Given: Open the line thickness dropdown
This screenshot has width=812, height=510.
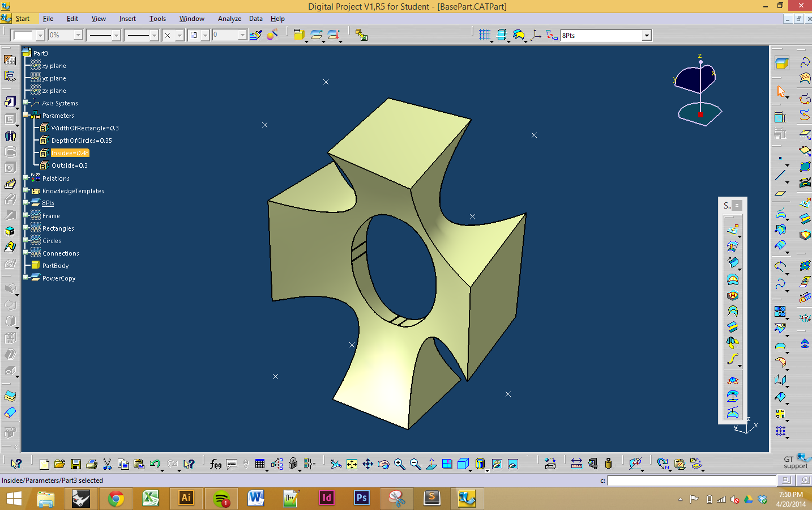Looking at the screenshot, I should [x=116, y=35].
